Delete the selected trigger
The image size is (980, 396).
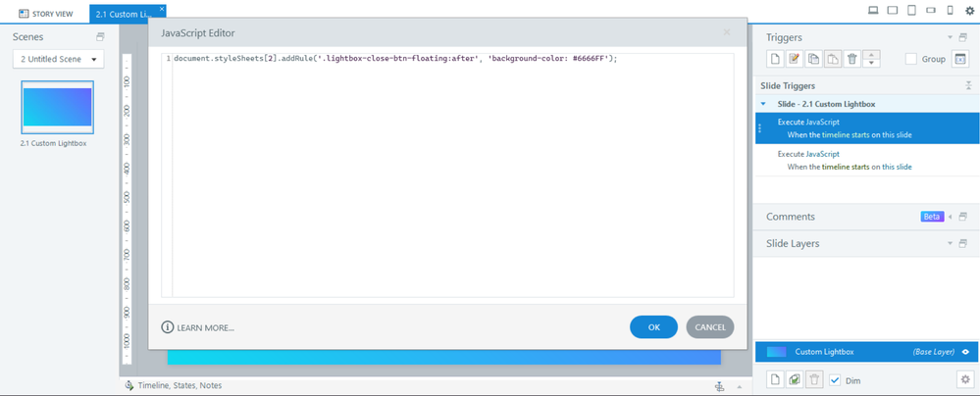851,59
